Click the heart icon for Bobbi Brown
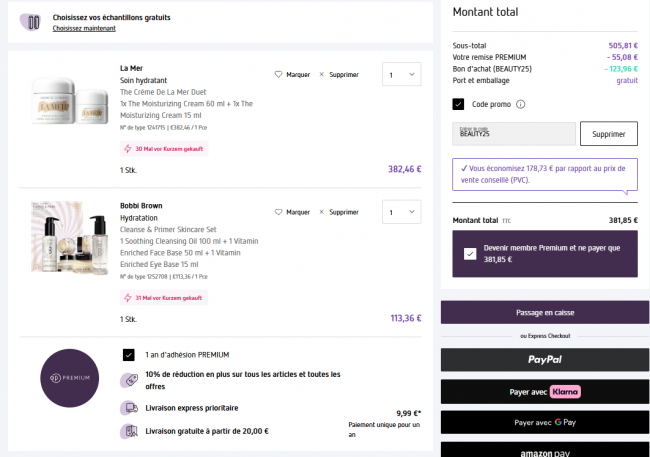Screen dimensions: 650x457 click(279, 212)
